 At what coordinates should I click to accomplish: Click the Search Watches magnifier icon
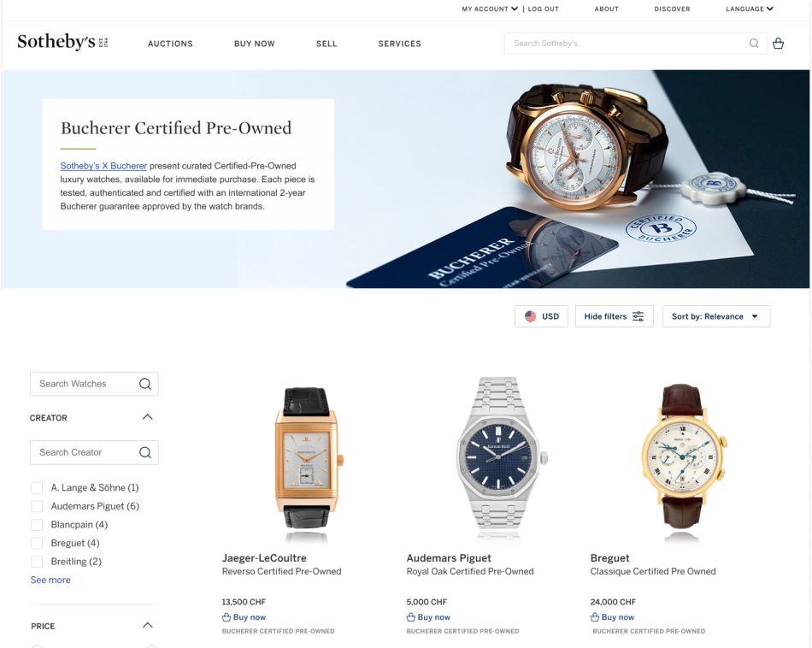[x=145, y=384]
